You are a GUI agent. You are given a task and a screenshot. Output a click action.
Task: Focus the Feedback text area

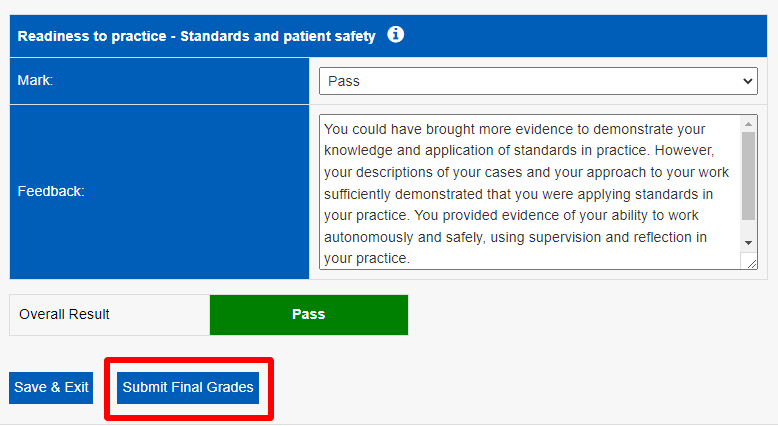pos(530,192)
